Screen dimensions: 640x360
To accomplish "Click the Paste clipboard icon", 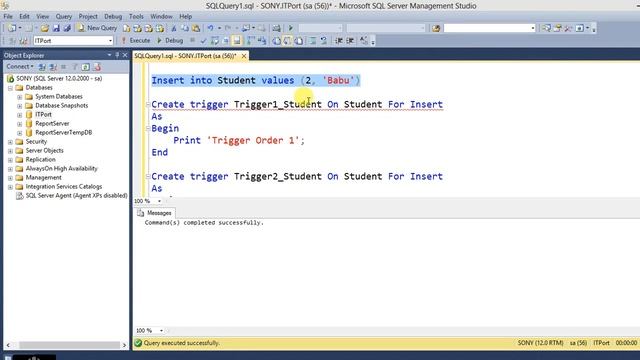I will 196,28.
